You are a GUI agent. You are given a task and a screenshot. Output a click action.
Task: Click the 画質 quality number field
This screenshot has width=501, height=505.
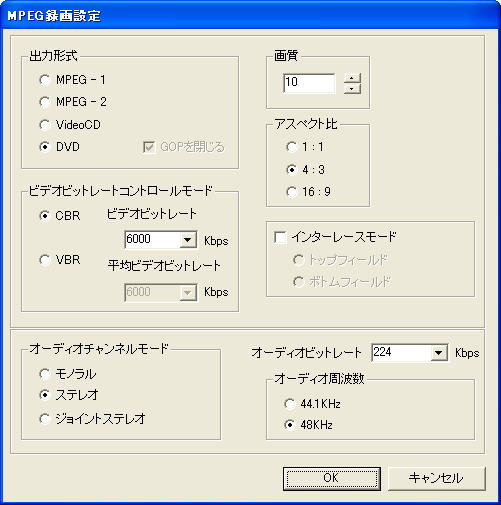pos(309,83)
